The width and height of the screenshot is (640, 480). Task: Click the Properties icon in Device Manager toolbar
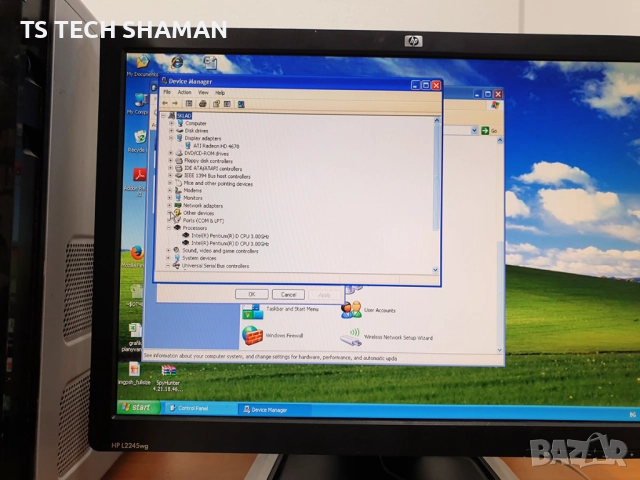pyautogui.click(x=216, y=104)
